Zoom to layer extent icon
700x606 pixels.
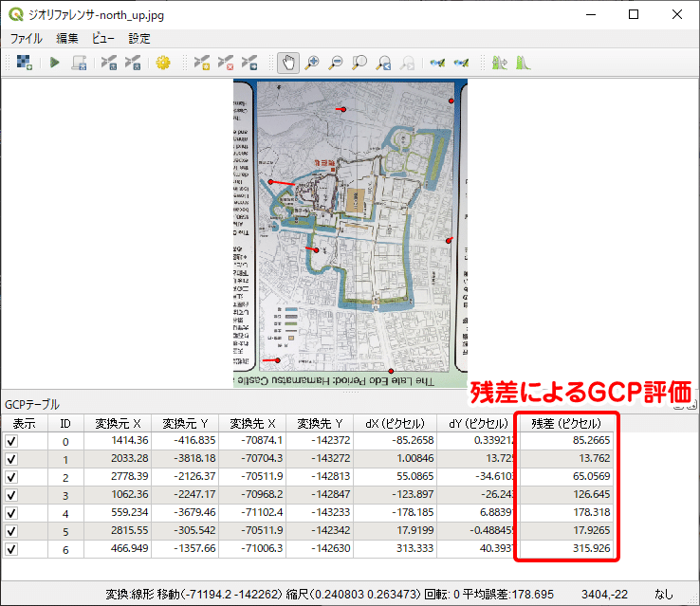pos(359,63)
